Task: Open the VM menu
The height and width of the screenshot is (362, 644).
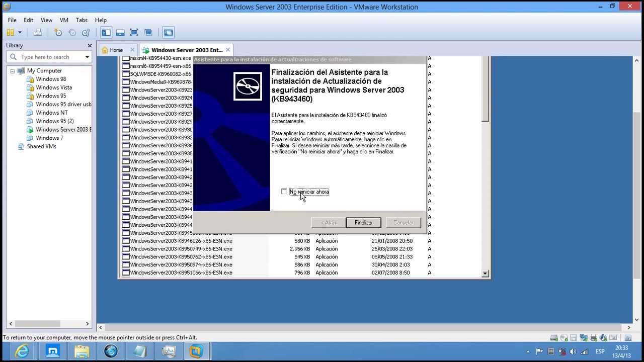Action: (x=64, y=20)
